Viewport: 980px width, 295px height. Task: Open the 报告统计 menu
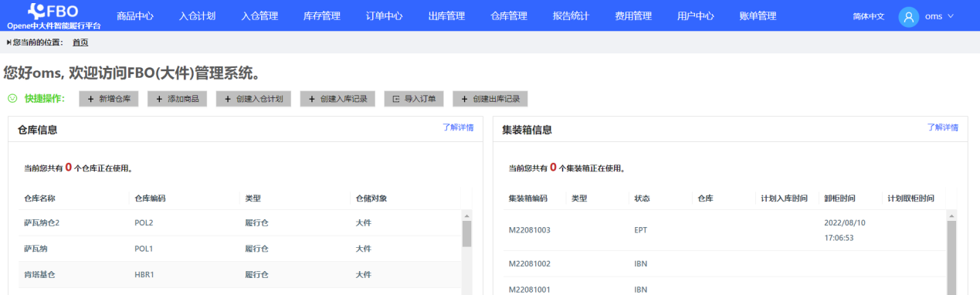coord(571,15)
